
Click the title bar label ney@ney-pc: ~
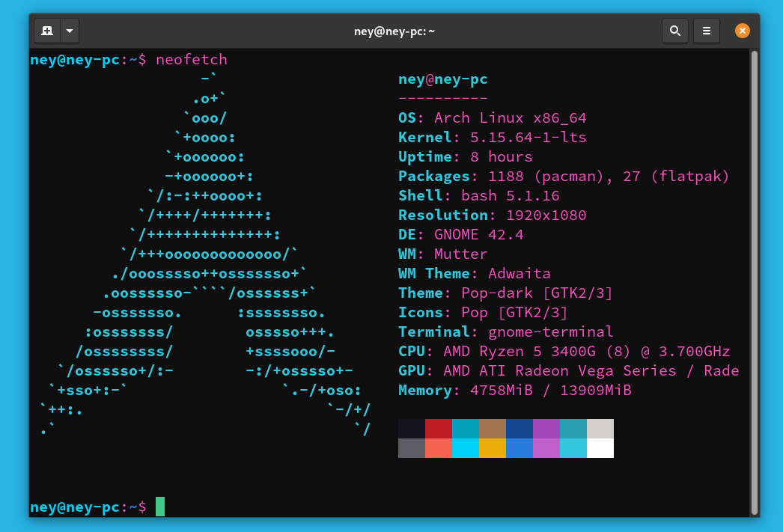(x=394, y=31)
